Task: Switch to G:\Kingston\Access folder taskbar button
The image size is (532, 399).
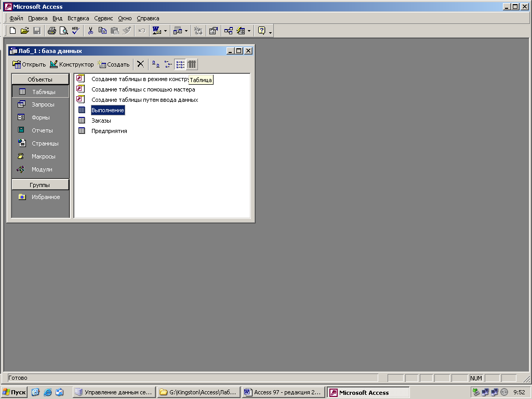Action: click(x=198, y=392)
